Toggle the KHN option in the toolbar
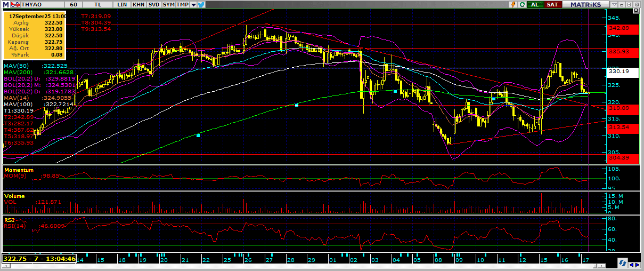The height and width of the screenshot is (271, 644). click(138, 4)
